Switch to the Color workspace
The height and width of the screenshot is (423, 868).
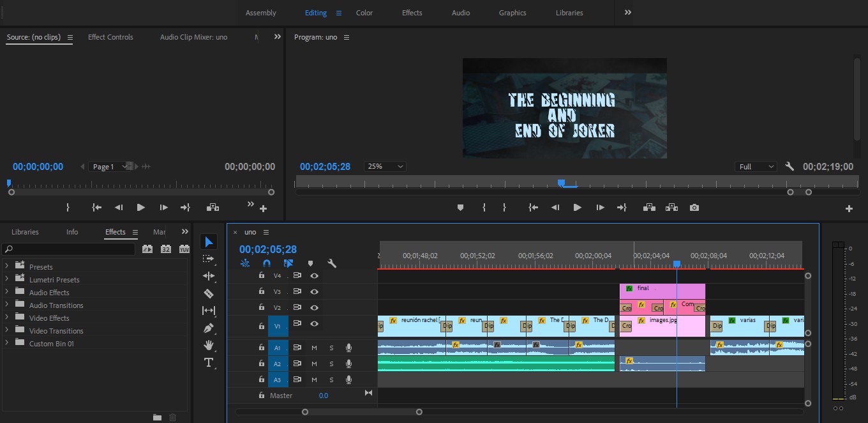(364, 13)
